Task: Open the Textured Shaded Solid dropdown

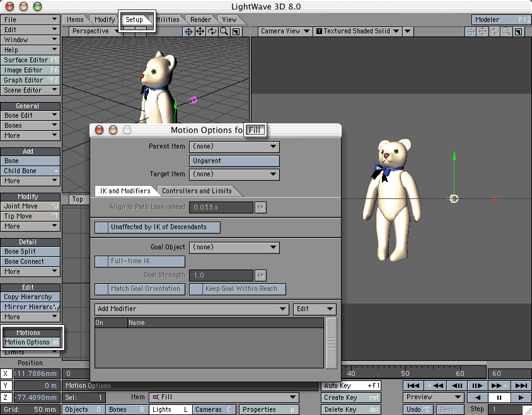Action: [x=357, y=31]
